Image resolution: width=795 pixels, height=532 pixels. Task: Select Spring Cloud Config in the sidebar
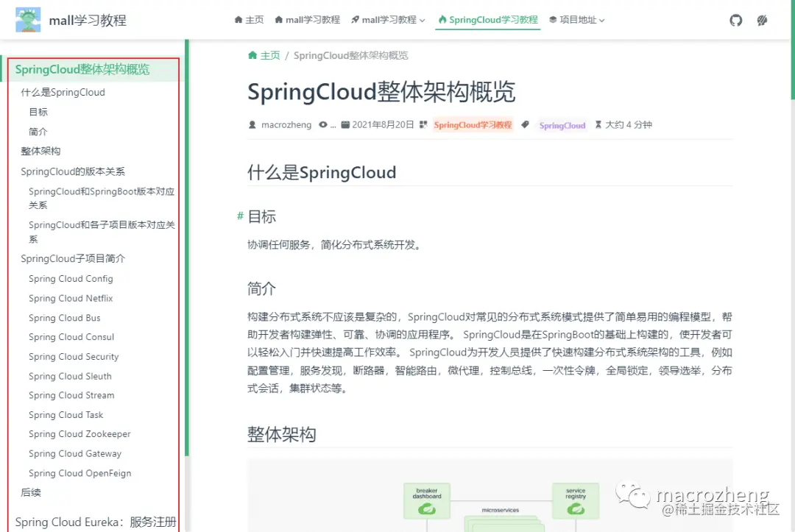click(x=71, y=279)
